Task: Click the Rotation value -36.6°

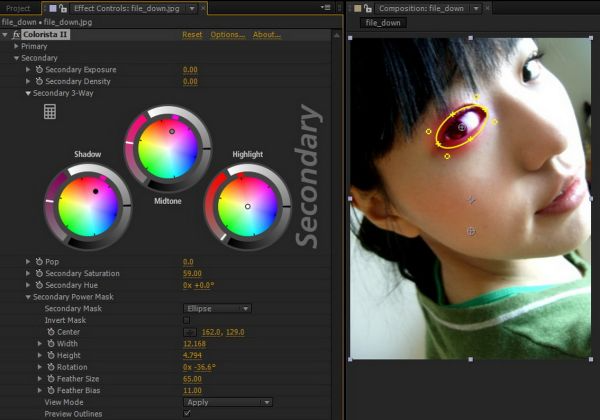Action: point(205,367)
